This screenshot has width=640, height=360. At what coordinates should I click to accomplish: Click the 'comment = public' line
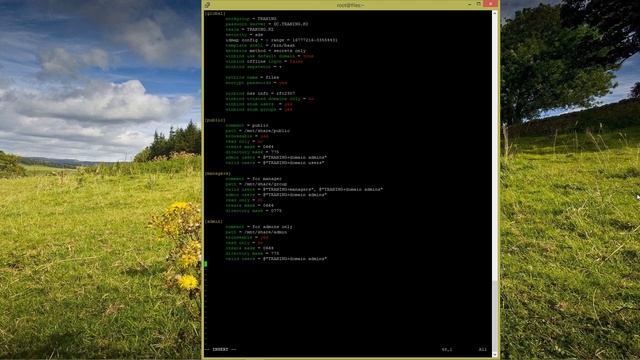(247, 125)
